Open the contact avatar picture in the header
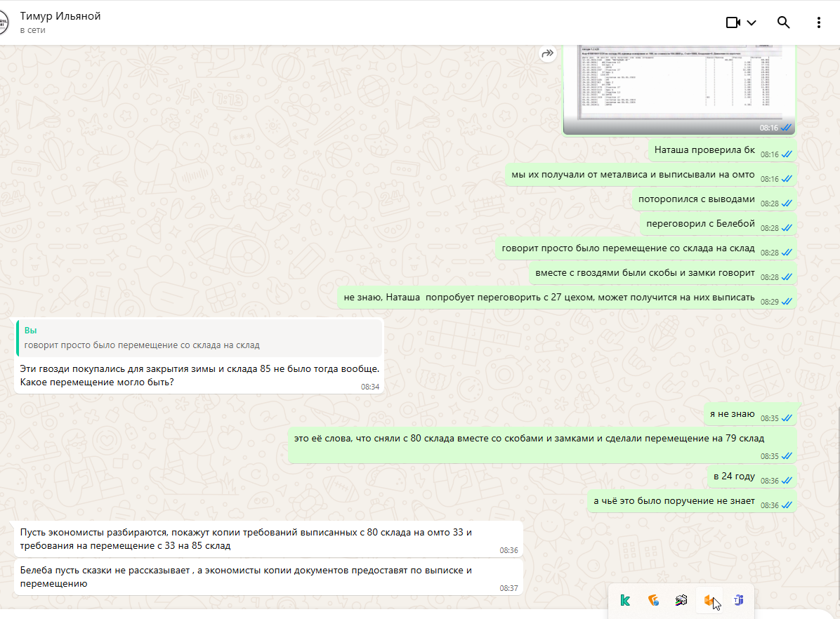Viewport: 840px width, 619px height. [4, 22]
